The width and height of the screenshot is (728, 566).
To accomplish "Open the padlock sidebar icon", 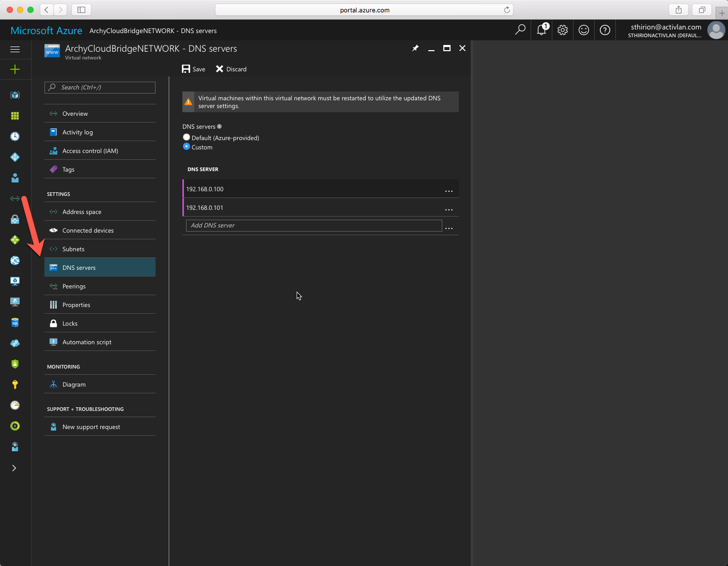I will click(15, 219).
